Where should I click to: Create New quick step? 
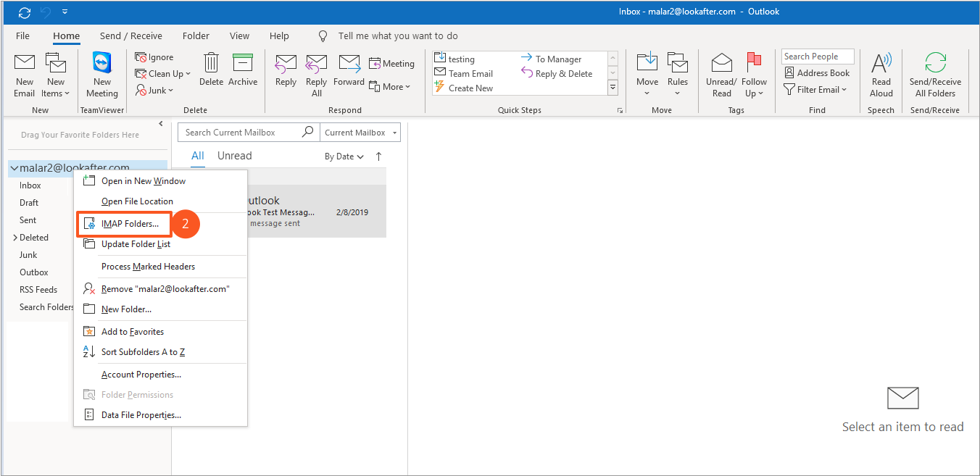click(x=463, y=88)
